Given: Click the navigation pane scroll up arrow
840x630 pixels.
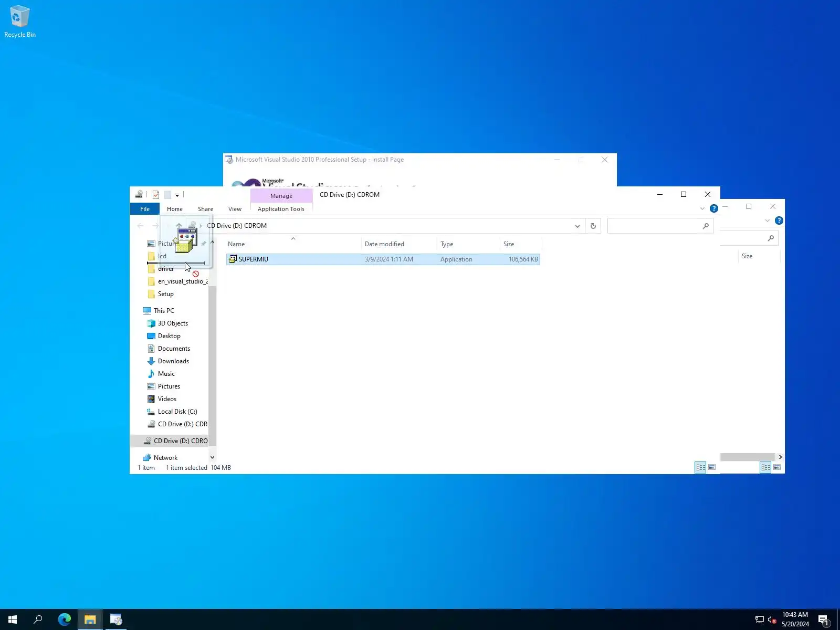Looking at the screenshot, I should pos(212,243).
